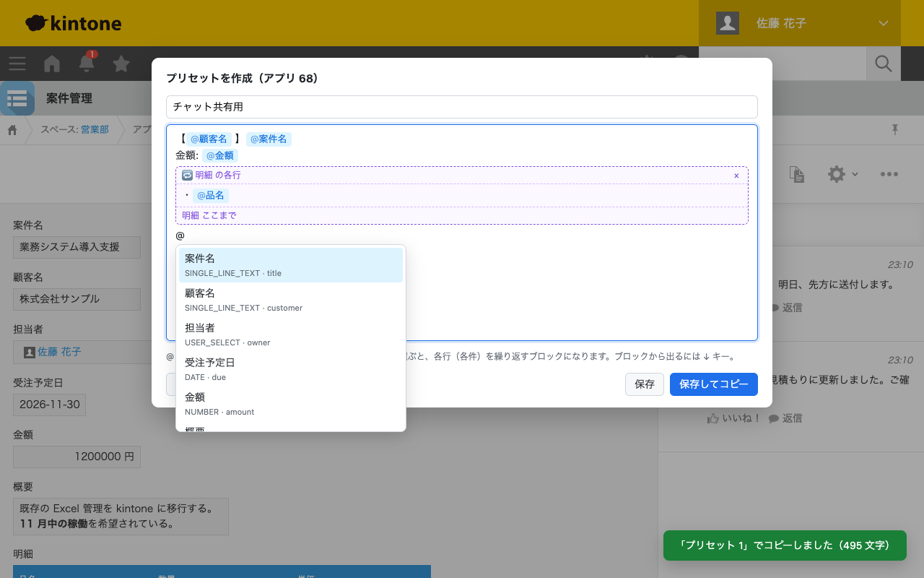This screenshot has height=578, width=924.
Task: Click the @案件名 token in the template
Action: [x=269, y=139]
